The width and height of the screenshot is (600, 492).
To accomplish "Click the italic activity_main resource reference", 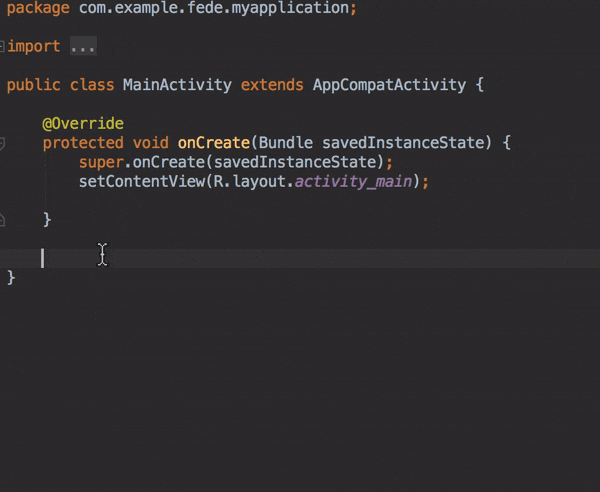I will pos(353,181).
